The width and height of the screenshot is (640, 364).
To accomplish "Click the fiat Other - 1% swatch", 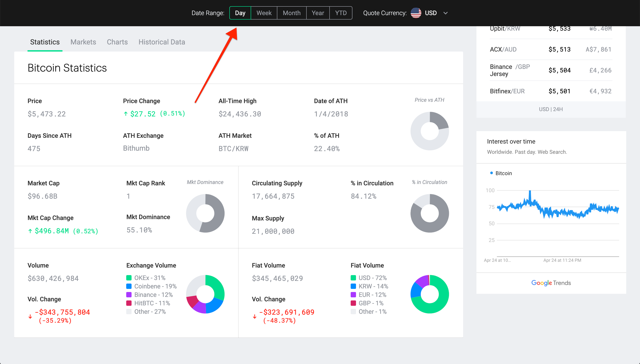I will coord(353,312).
